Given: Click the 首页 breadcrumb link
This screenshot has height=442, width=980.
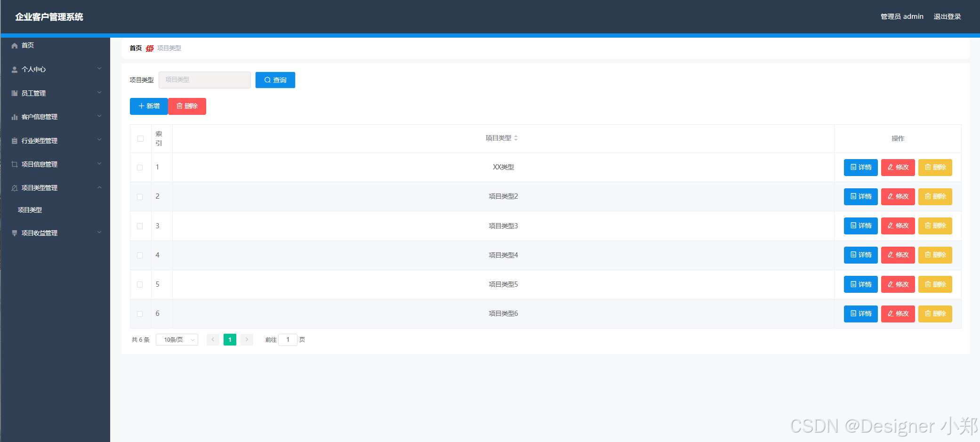Looking at the screenshot, I should [x=136, y=48].
